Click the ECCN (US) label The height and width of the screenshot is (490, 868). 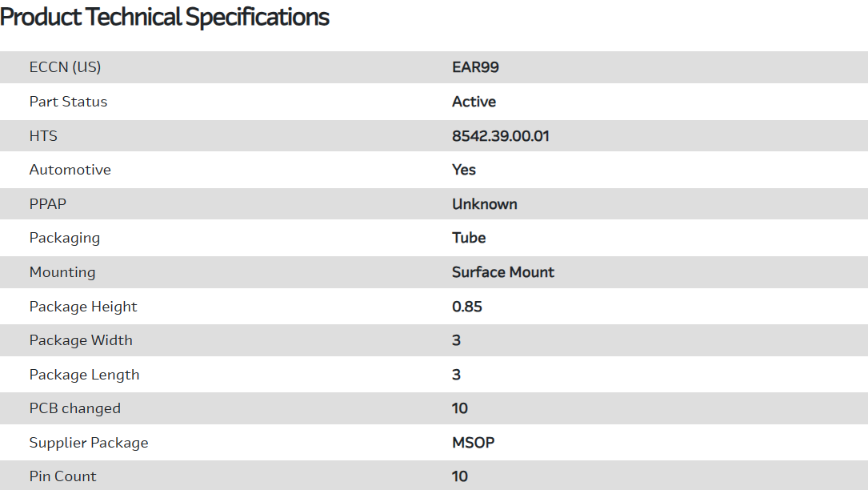pos(65,67)
